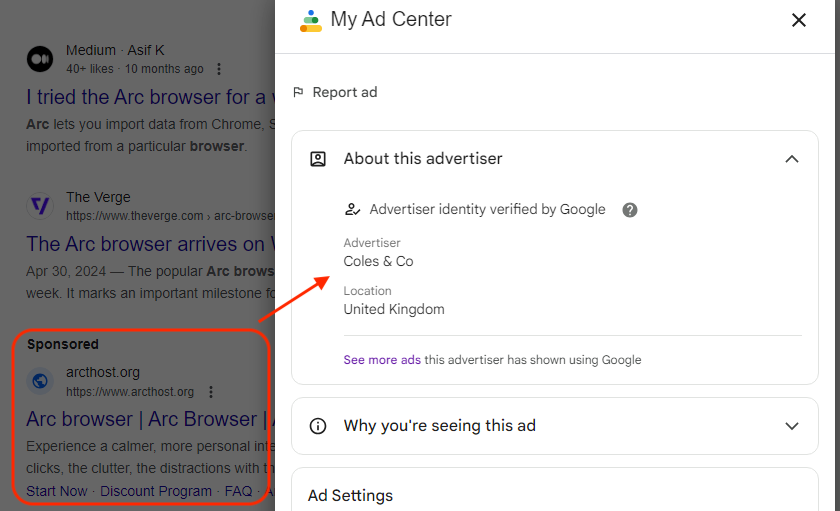Close the My Ad Center panel
The image size is (840, 511).
coord(798,20)
